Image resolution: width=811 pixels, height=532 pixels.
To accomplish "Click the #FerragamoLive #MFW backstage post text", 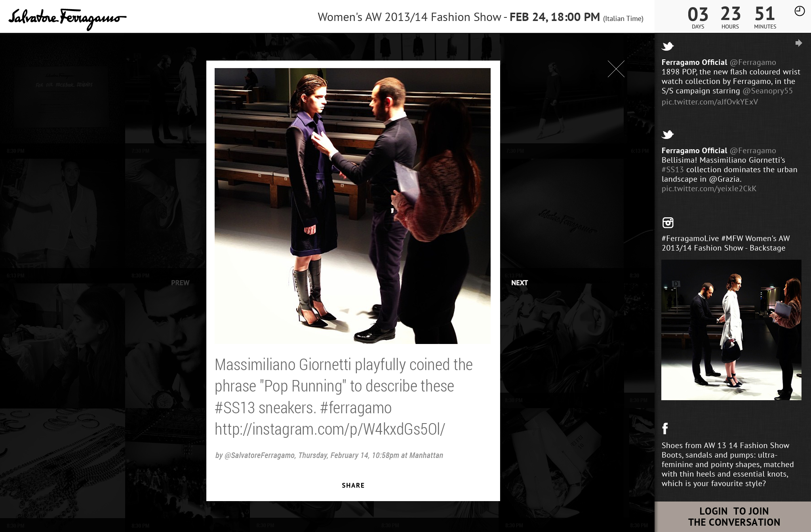I will pos(725,243).
